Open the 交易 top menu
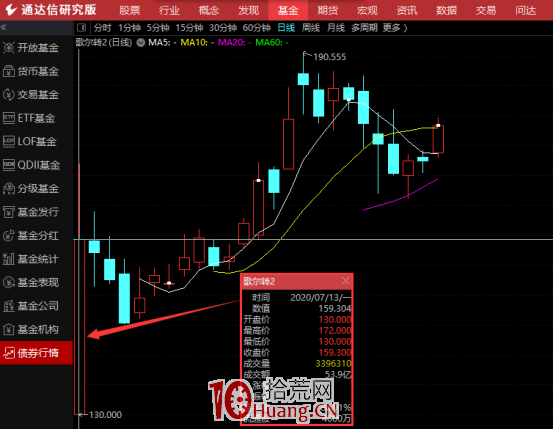Image resolution: width=554 pixels, height=430 pixels. pyautogui.click(x=486, y=10)
